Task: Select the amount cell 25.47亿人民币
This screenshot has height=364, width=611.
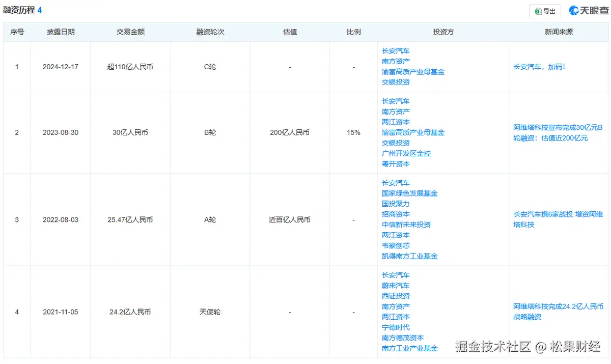Action: point(130,220)
